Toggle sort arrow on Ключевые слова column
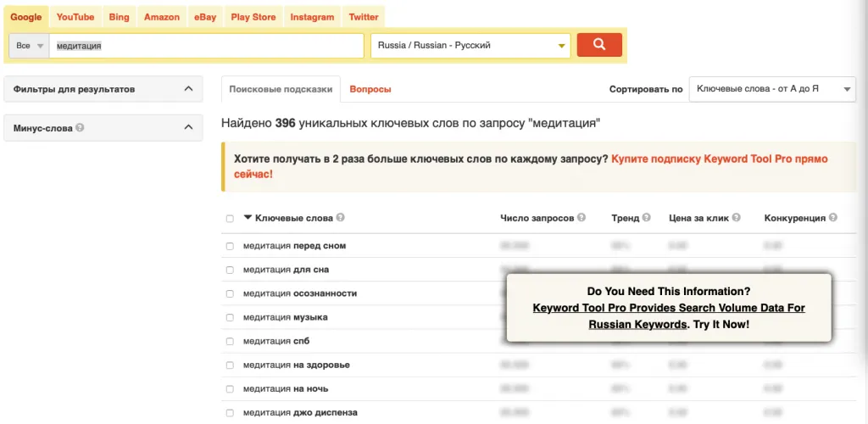The height and width of the screenshot is (424, 868). tap(248, 218)
